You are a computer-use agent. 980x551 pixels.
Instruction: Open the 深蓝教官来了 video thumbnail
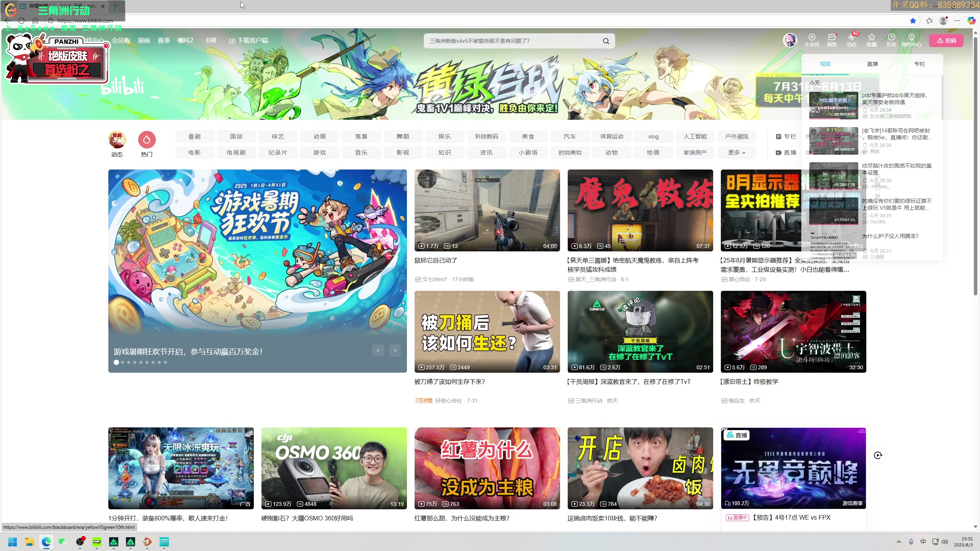point(640,332)
